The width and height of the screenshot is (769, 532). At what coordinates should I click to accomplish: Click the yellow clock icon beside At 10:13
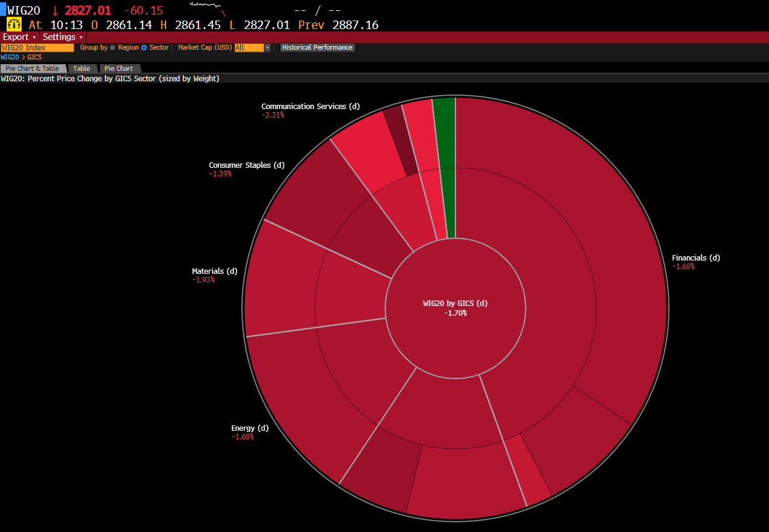pos(14,25)
